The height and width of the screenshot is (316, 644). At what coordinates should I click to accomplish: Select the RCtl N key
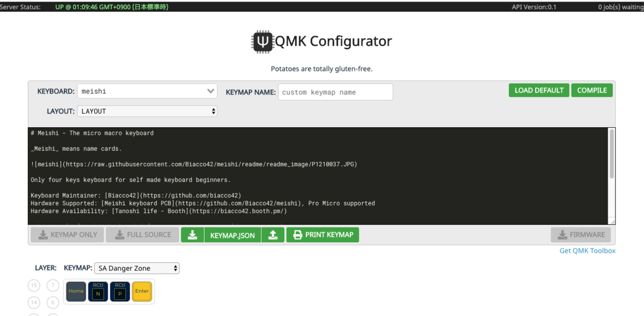pos(98,291)
